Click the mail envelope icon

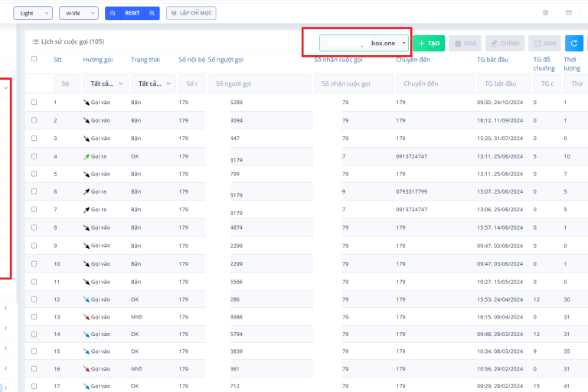tap(568, 13)
